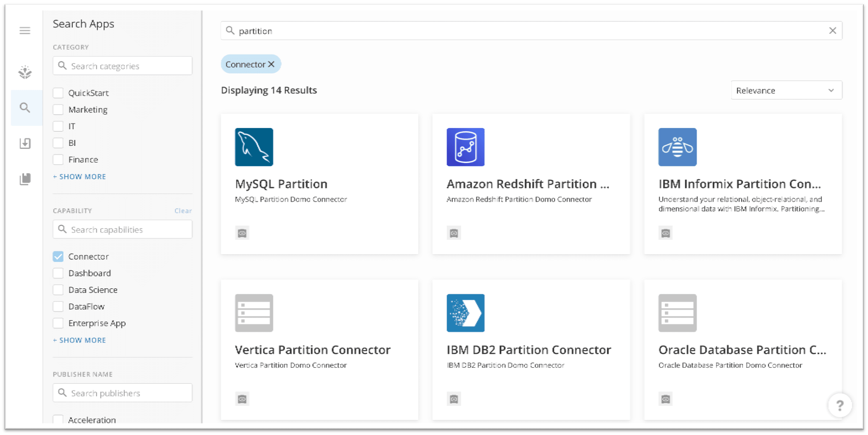Open the Appstore home lotus icon

25,72
